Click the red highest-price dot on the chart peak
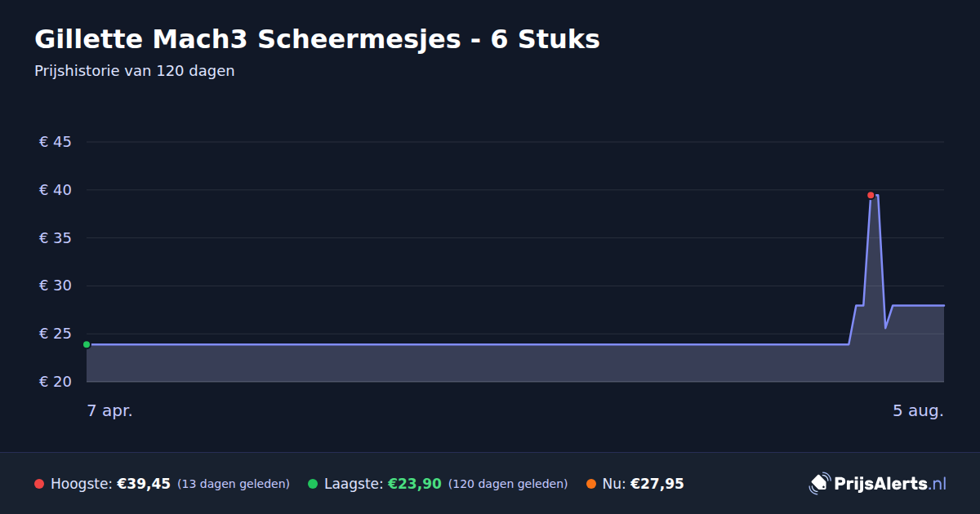The height and width of the screenshot is (514, 980). point(871,195)
